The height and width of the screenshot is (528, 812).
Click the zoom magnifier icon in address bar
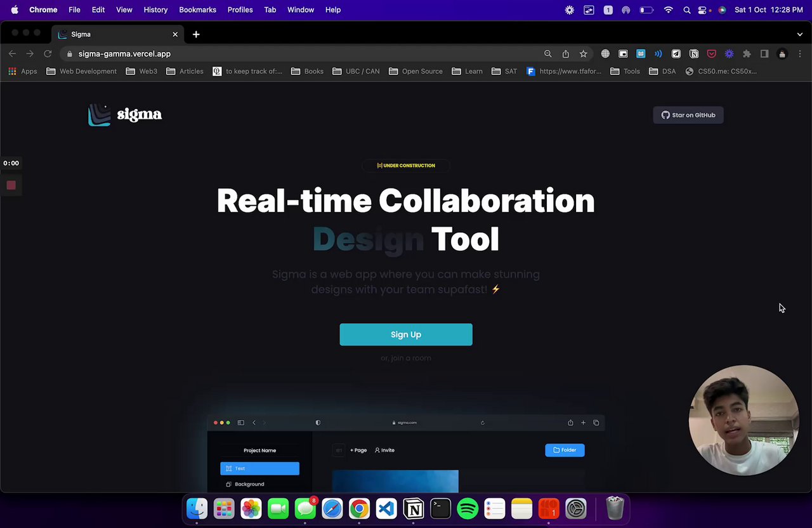point(548,54)
